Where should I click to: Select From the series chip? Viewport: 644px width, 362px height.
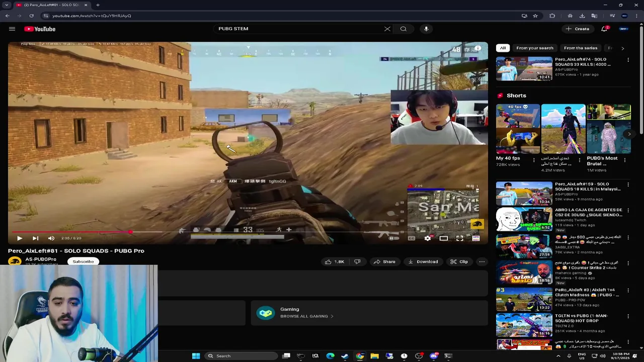click(x=581, y=48)
